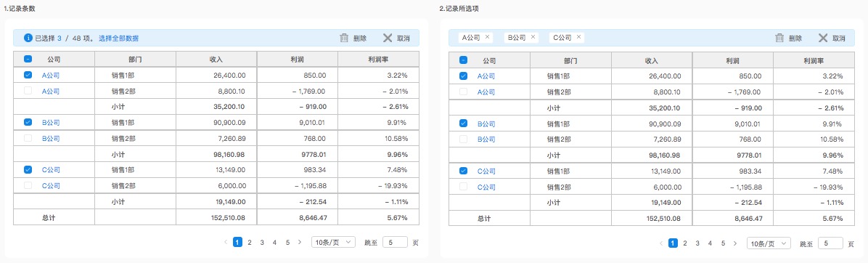Viewport: 868px width, 263px height.
Task: Click the 总计 row label in 记录条数 table
Action: click(x=48, y=218)
